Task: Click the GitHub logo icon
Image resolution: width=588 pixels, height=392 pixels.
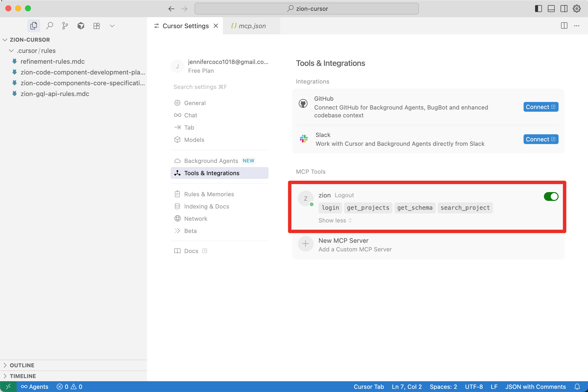Action: pyautogui.click(x=303, y=103)
